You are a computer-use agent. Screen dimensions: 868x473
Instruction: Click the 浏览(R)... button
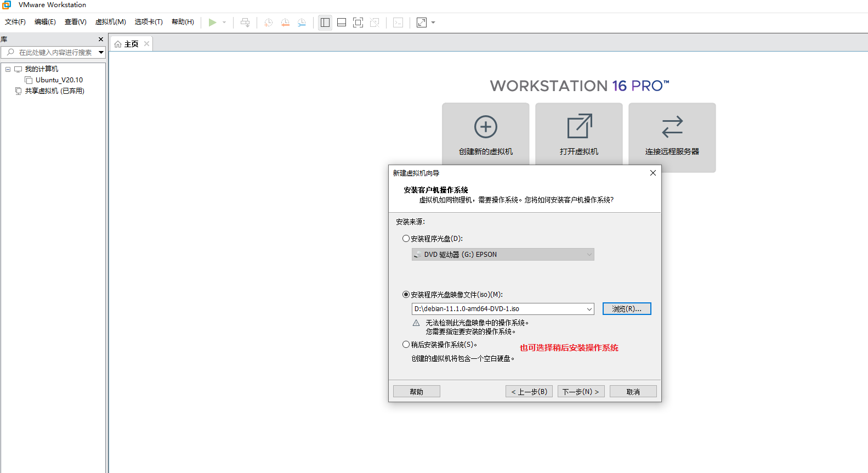(x=627, y=309)
